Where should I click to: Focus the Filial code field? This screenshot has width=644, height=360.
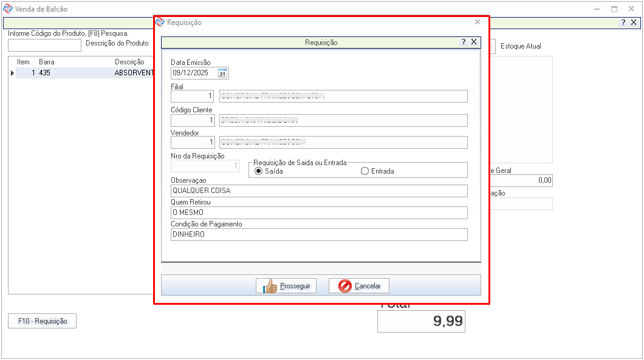[x=193, y=97]
